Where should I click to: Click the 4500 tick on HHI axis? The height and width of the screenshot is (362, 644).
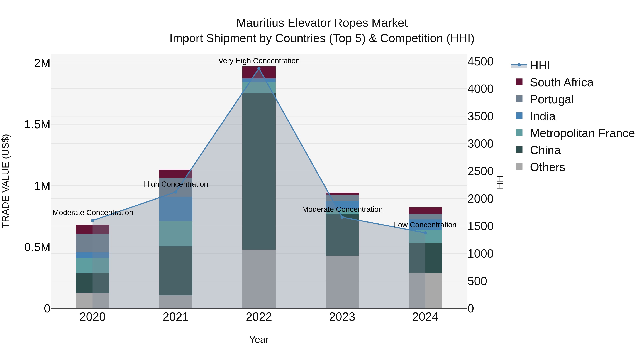coord(480,61)
